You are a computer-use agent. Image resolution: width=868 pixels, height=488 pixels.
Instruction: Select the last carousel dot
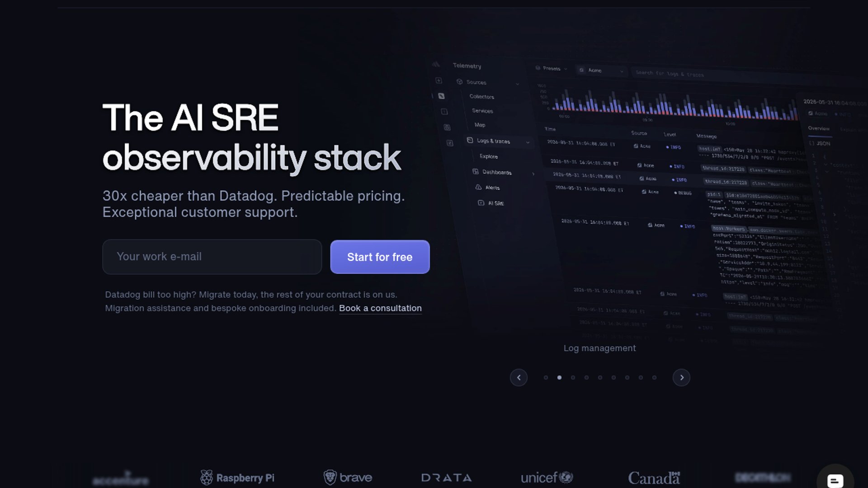coord(654,377)
